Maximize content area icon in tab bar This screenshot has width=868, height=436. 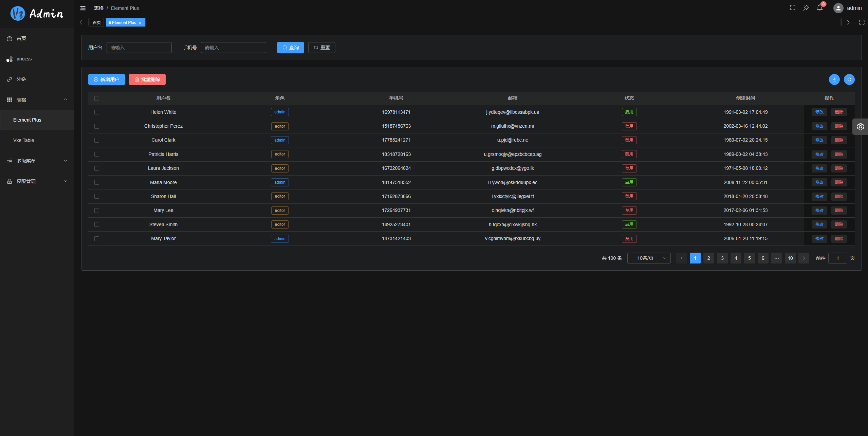tap(862, 22)
